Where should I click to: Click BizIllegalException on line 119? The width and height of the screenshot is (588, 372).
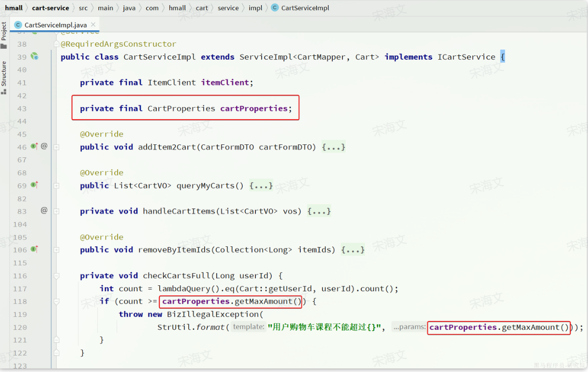tap(212, 314)
